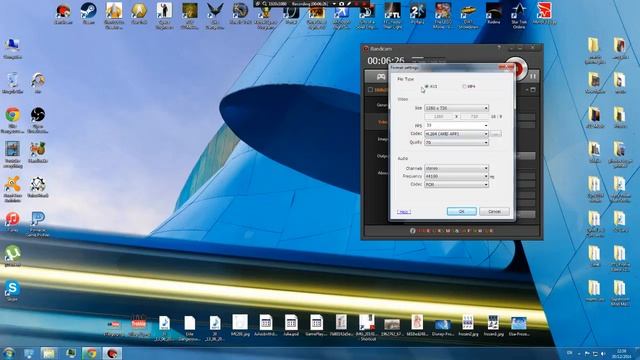Click the custom height field showing 720
640x360 pixels.
(x=474, y=117)
